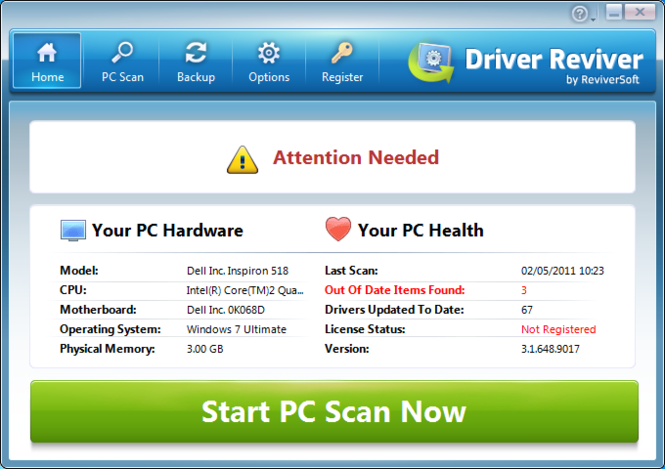Click the Physical Memory label
This screenshot has height=469, width=665.
coord(107,349)
